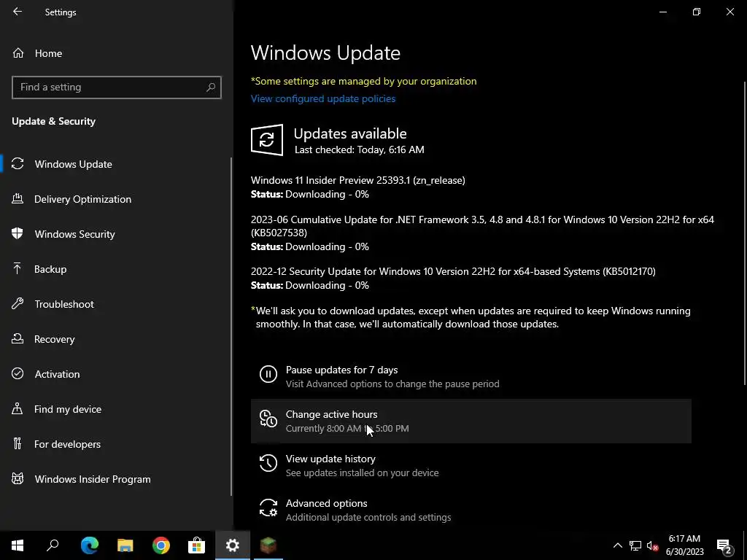Click the pause circle icon
This screenshot has width=747, height=560.
click(268, 374)
